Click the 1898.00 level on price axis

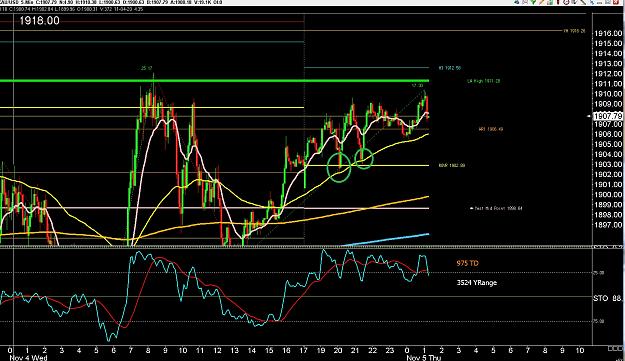point(608,215)
